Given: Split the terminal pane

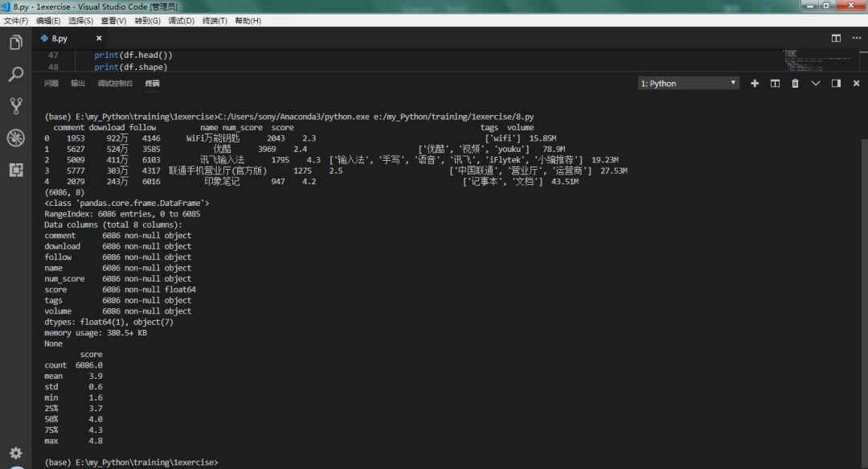Looking at the screenshot, I should [775, 83].
